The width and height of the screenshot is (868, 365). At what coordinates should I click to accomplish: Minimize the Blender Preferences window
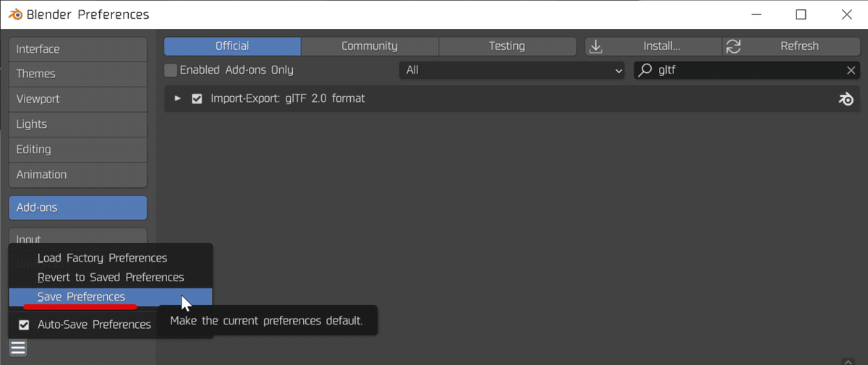tap(756, 14)
